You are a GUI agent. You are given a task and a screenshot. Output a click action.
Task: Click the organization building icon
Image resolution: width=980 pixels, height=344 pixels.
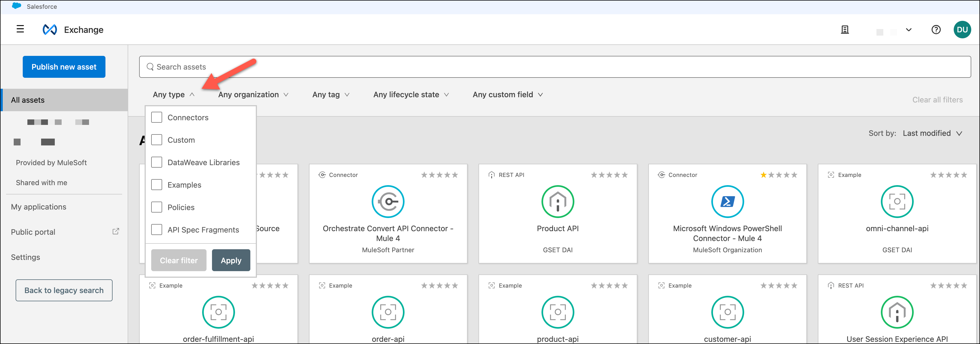[x=845, y=30]
